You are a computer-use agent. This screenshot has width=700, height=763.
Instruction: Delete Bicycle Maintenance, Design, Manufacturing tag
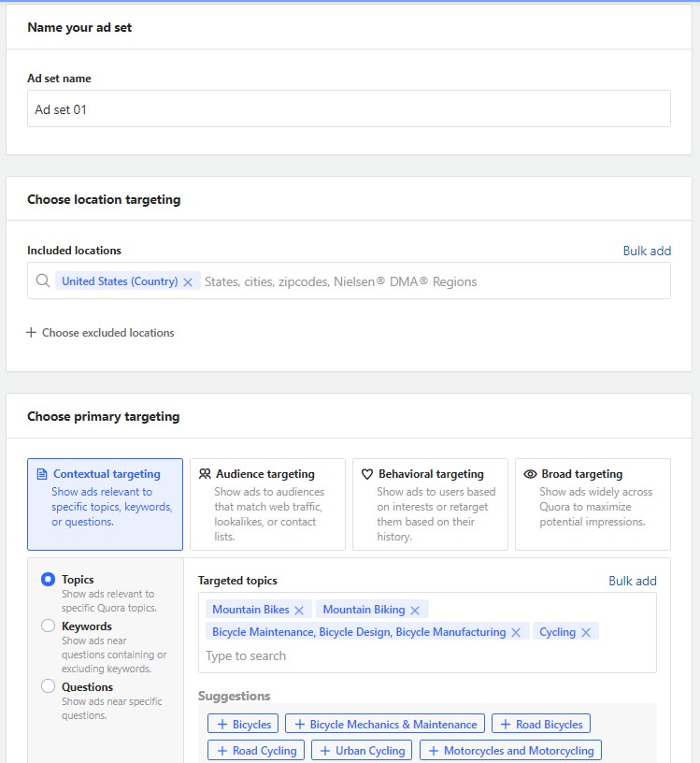[x=515, y=632]
